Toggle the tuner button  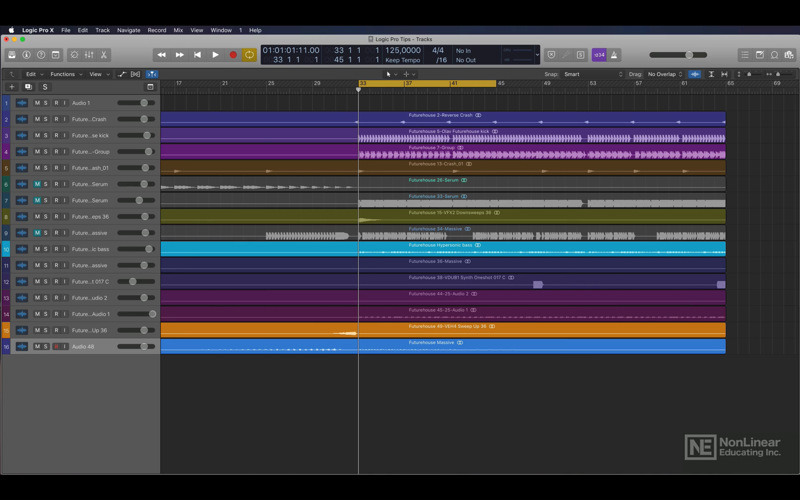[566, 55]
